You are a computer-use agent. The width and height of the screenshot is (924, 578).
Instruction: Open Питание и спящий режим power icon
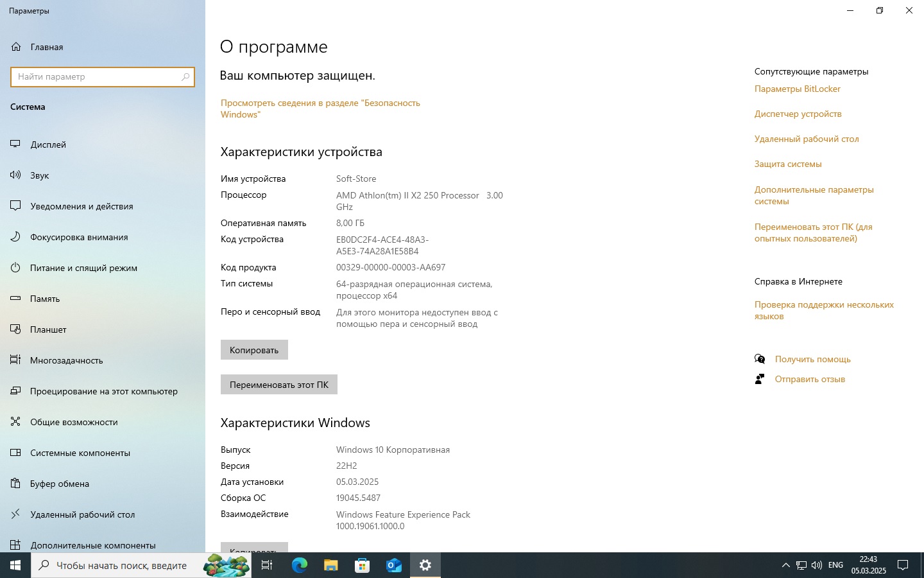click(x=16, y=268)
